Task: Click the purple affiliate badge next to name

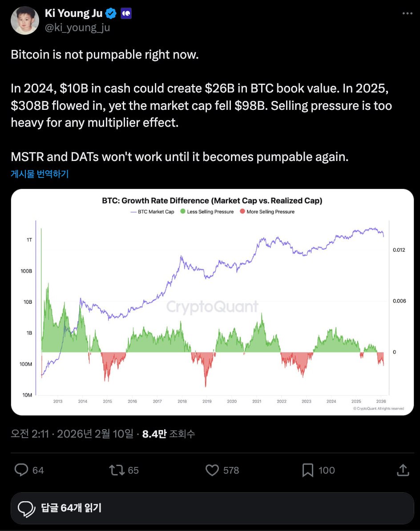Action: pos(126,13)
